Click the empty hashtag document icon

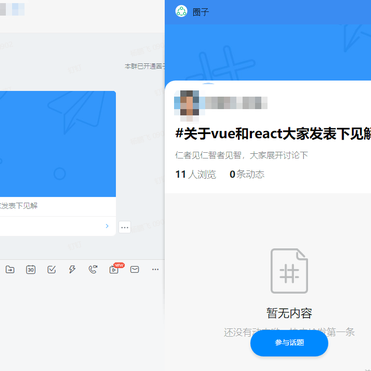coord(289,271)
